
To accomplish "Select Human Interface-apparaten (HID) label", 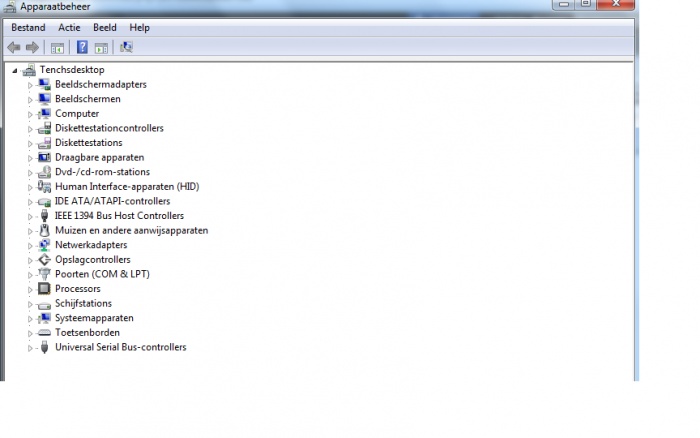I will point(127,187).
